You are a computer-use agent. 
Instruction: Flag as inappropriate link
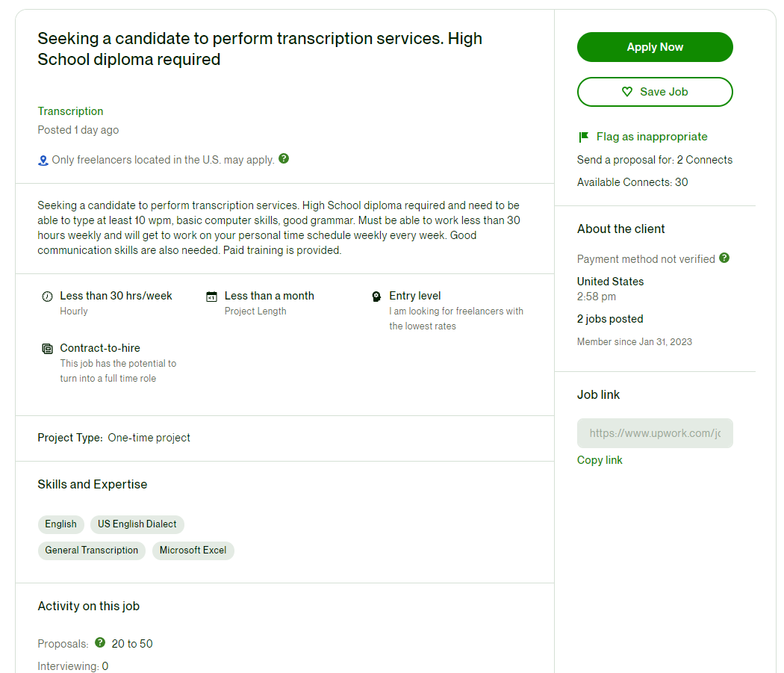[x=652, y=137]
